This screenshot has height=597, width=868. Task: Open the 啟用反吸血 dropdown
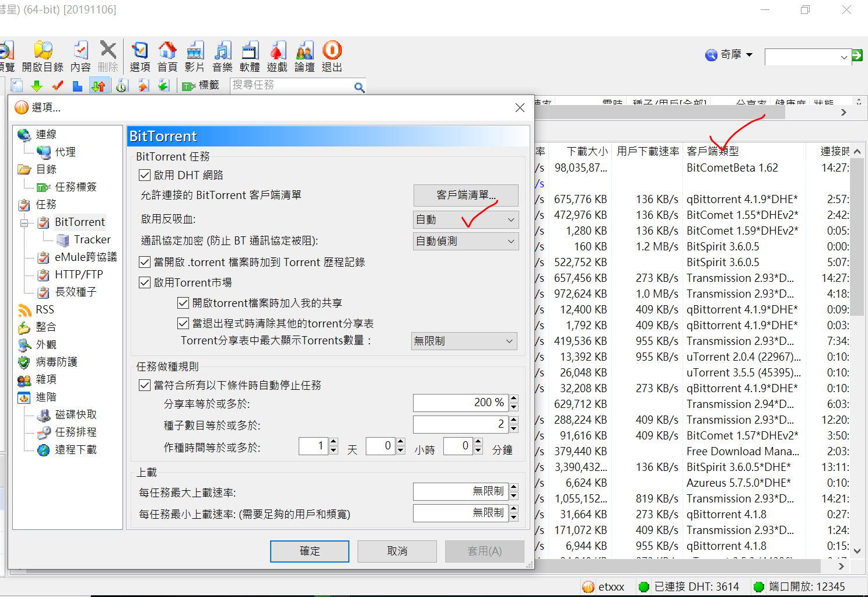pos(466,219)
